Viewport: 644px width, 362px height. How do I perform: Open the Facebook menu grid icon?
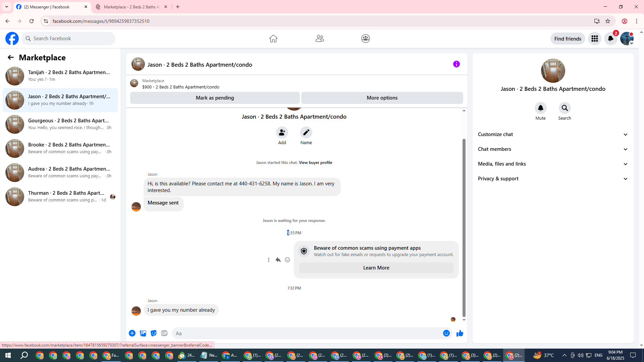point(595,39)
